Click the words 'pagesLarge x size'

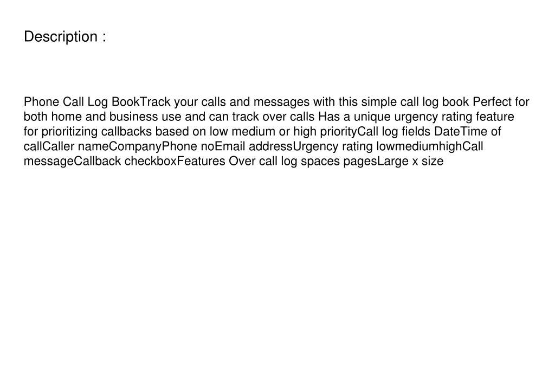393,162
